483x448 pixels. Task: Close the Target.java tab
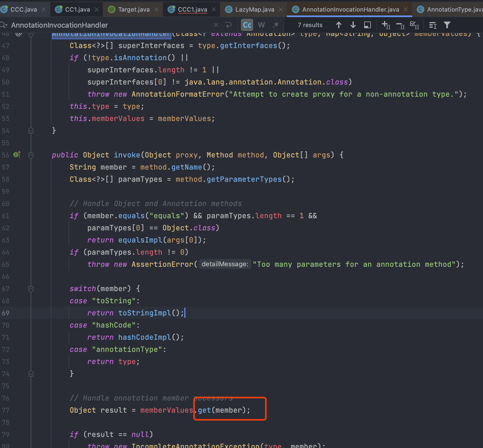(x=156, y=10)
